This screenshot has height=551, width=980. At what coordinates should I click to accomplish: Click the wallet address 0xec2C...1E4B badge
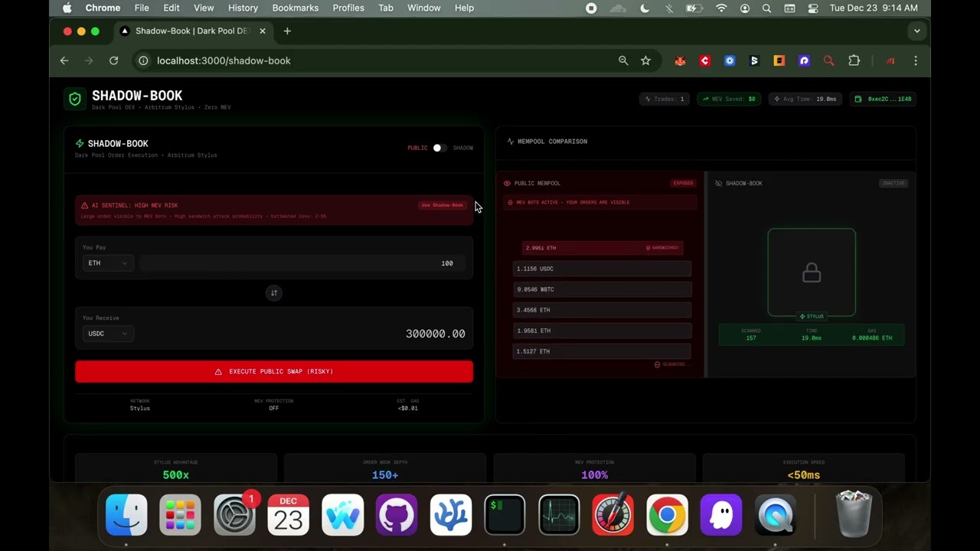tap(884, 99)
